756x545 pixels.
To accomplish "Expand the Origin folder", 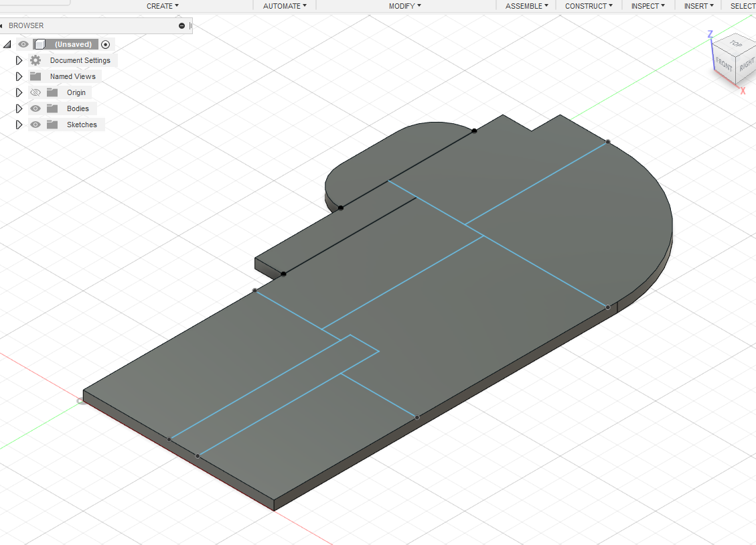I will (19, 92).
